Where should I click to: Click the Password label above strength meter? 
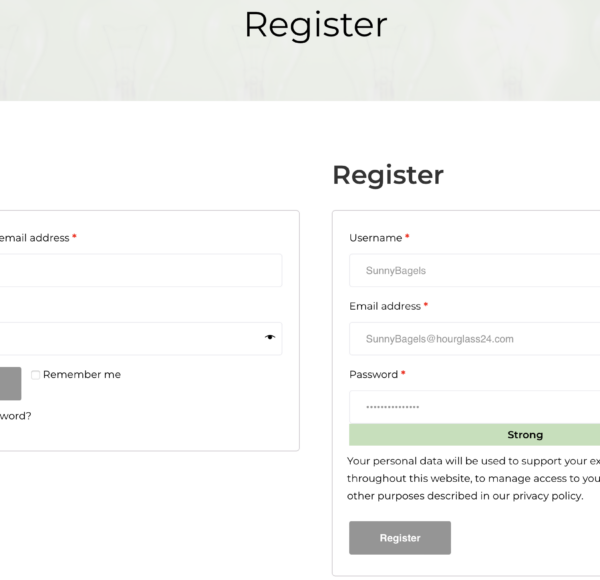(373, 374)
